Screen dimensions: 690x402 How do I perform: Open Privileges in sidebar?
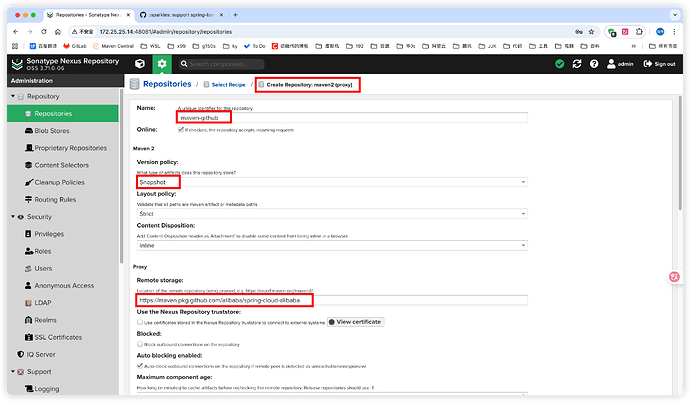point(44,234)
